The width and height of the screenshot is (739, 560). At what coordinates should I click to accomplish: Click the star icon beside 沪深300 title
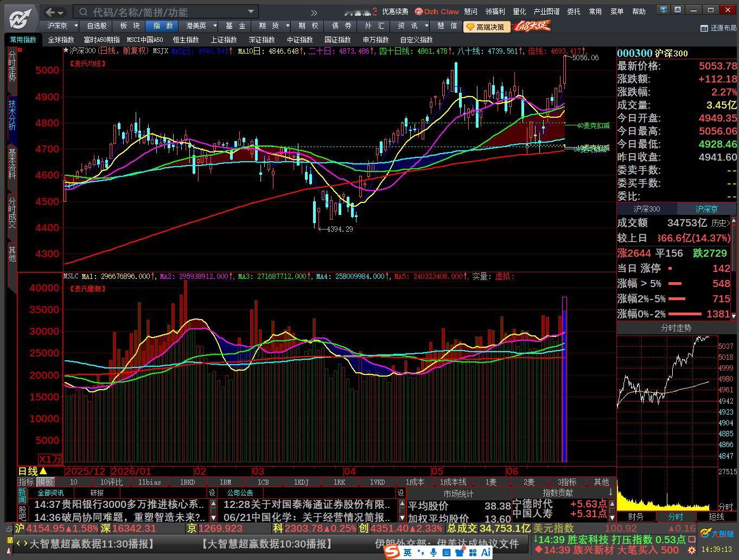[x=66, y=50]
